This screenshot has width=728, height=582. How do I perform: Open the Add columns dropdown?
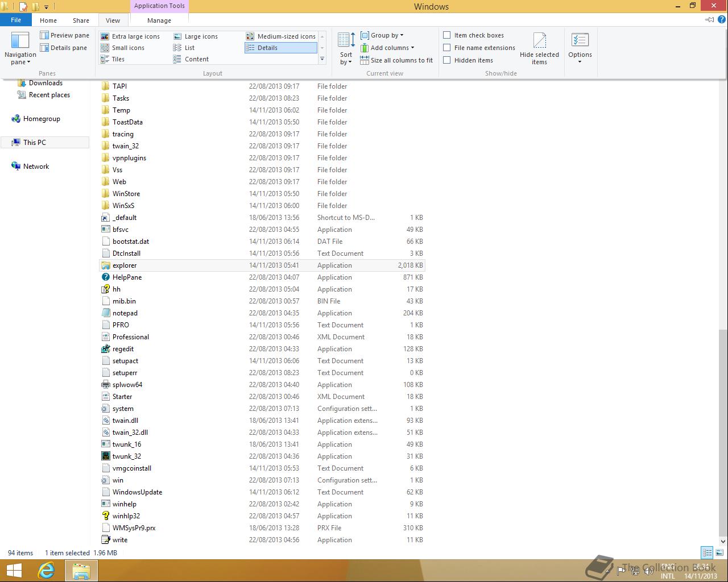tap(387, 48)
